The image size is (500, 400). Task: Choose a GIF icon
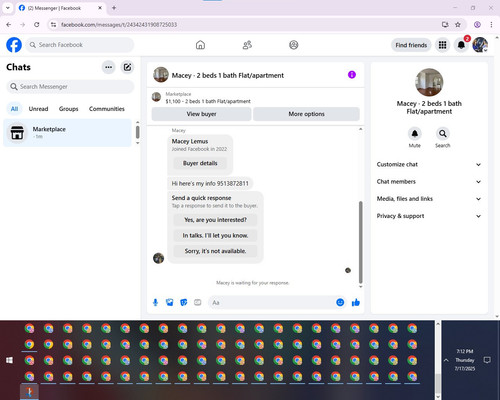coord(197,302)
